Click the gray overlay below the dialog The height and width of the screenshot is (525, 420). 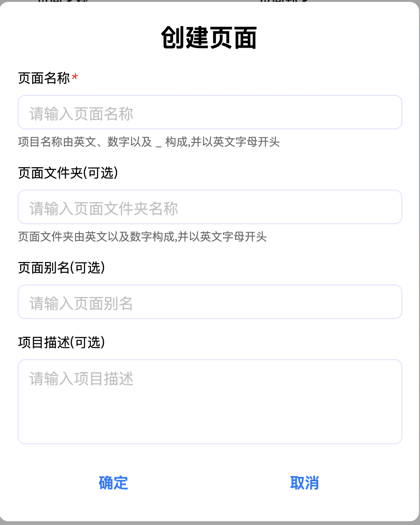point(210,523)
